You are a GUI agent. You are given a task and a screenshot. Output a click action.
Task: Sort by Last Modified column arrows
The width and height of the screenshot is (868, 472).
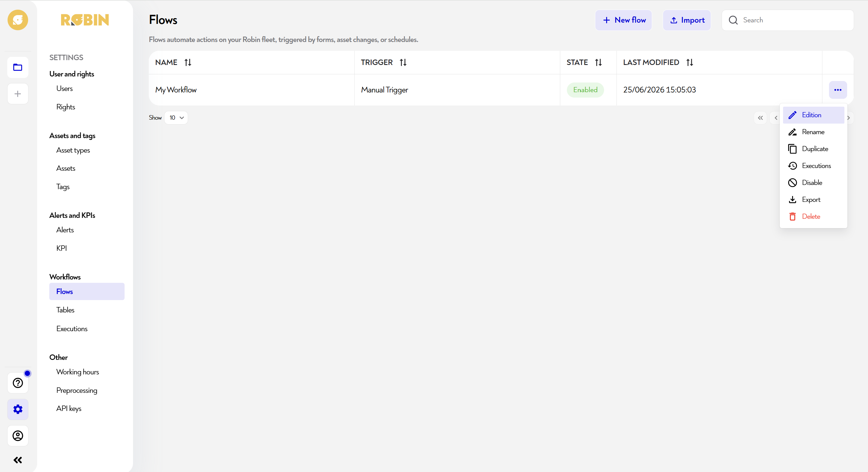[x=690, y=62]
